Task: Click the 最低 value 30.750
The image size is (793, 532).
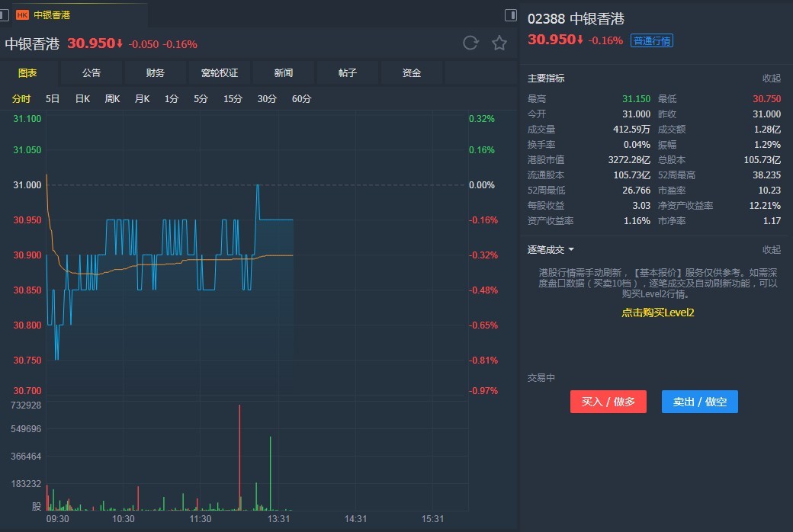Action: 767,98
